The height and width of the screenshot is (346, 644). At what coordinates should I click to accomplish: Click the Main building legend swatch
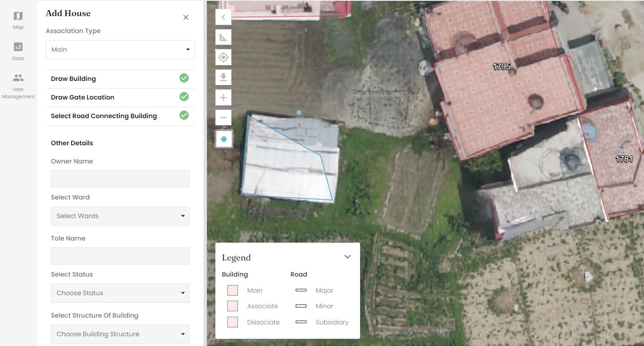pos(232,290)
